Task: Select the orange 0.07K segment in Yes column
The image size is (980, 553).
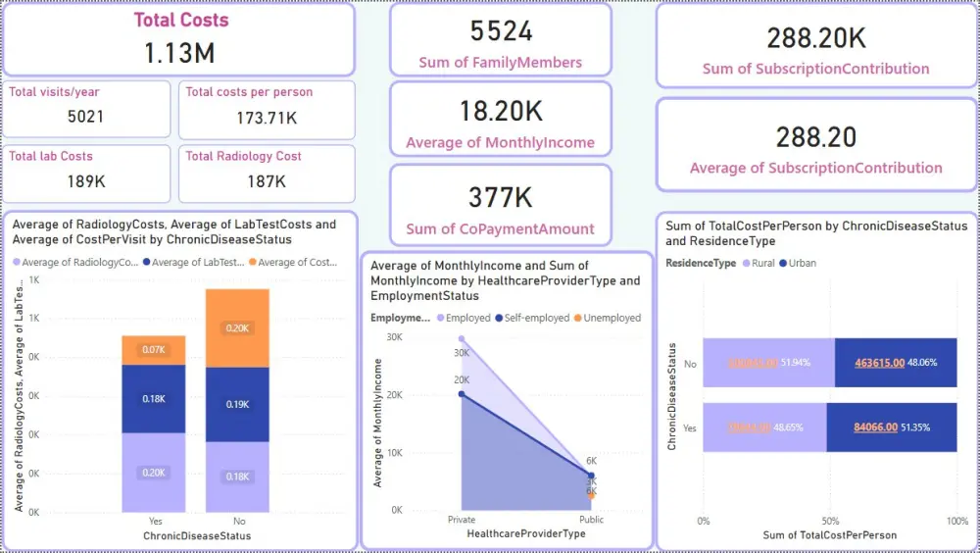Action: pos(153,350)
